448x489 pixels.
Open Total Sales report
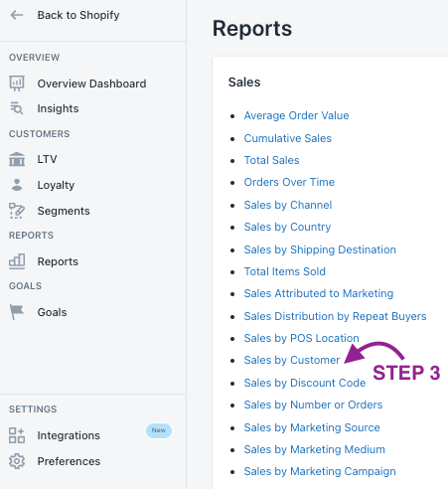click(271, 160)
